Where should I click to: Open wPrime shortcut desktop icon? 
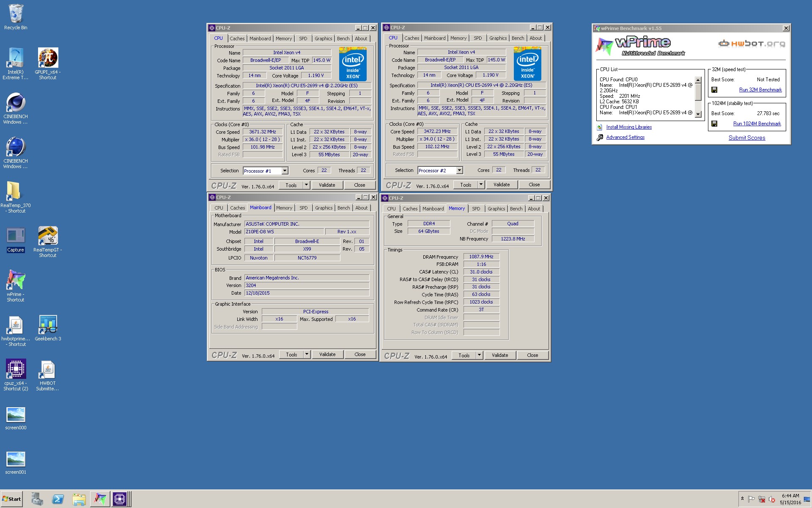pyautogui.click(x=16, y=286)
